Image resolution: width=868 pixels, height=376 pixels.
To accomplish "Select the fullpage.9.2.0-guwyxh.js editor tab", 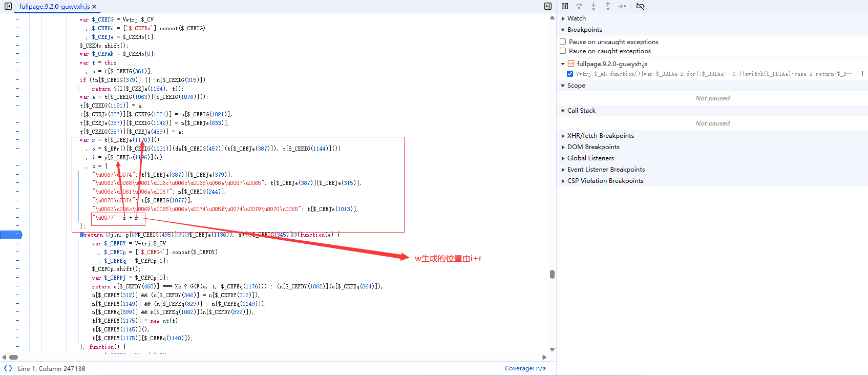I will coord(54,7).
